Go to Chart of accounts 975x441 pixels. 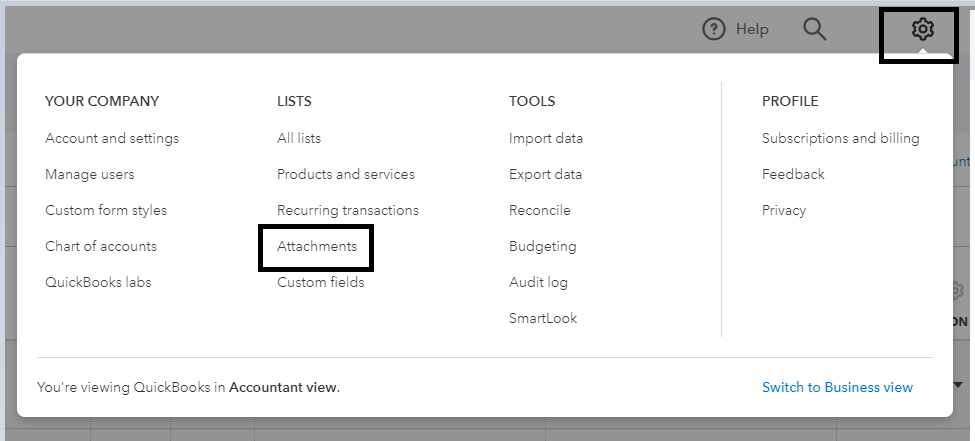point(101,246)
